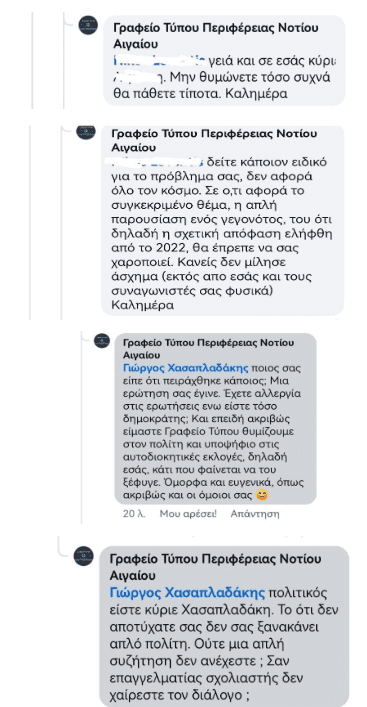Click 'Απάντηση' to reply to comment

click(255, 514)
